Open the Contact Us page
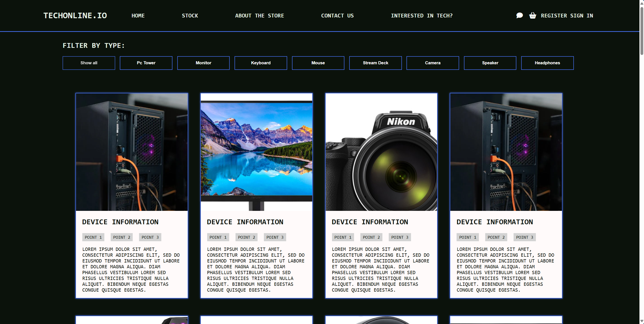The height and width of the screenshot is (324, 644). pos(337,16)
